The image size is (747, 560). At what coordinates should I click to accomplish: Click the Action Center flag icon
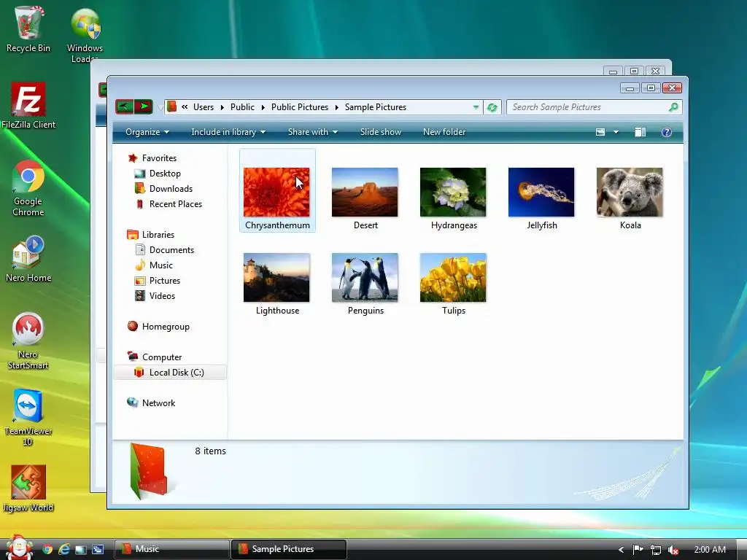[638, 550]
